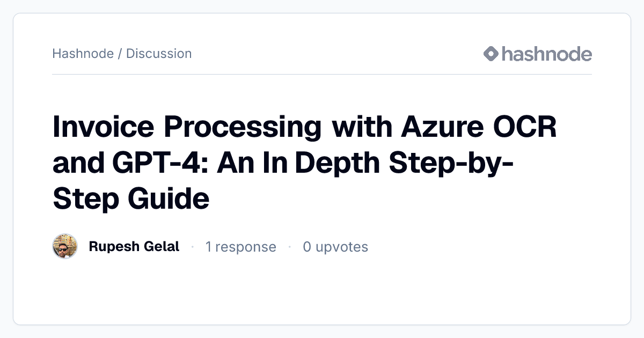Click the 0 upvotes counter
This screenshot has width=644, height=338.
(335, 247)
